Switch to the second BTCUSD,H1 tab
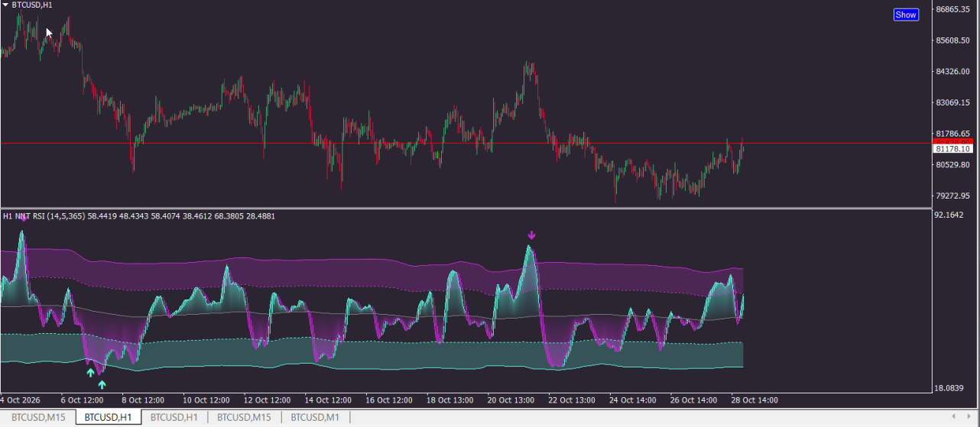 pyautogui.click(x=174, y=417)
